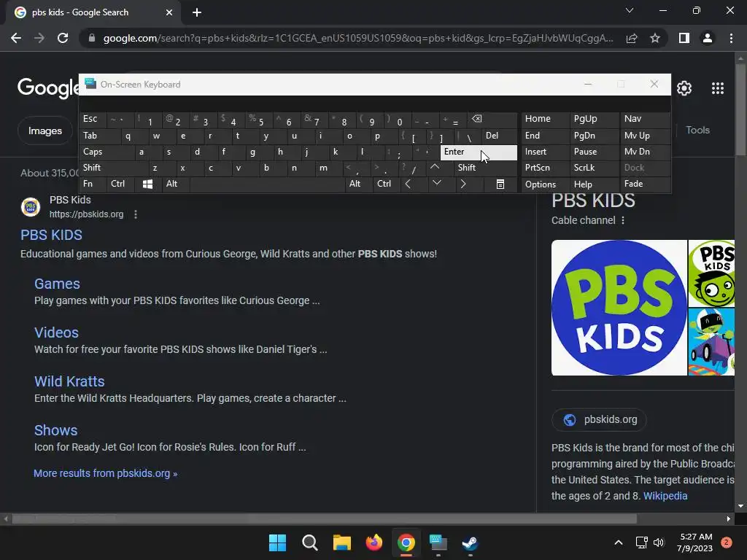The image size is (747, 560).
Task: Open Chrome's three-dot menu
Action: (731, 38)
